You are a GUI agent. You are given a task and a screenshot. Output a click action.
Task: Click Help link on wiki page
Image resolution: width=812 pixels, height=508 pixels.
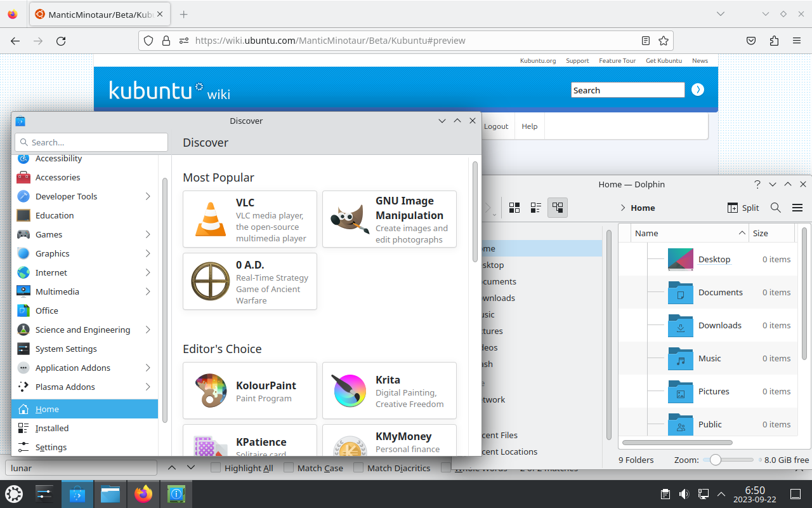pyautogui.click(x=530, y=126)
